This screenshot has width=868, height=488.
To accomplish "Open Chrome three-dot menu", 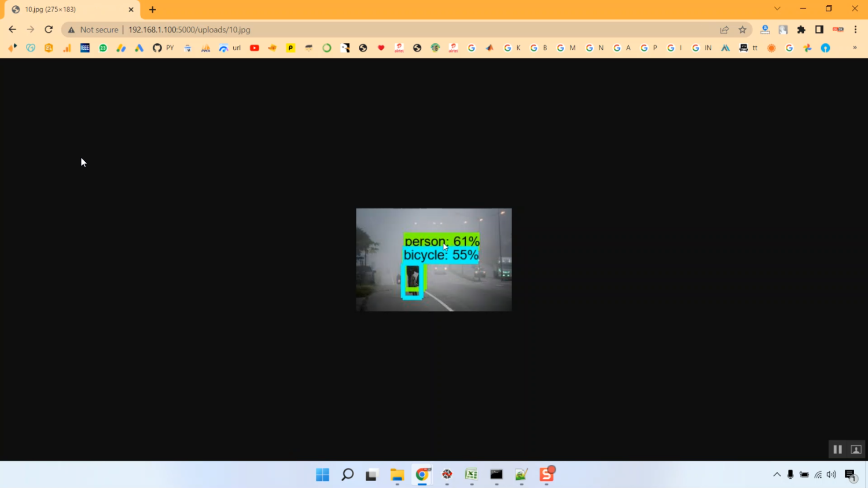I will point(856,29).
